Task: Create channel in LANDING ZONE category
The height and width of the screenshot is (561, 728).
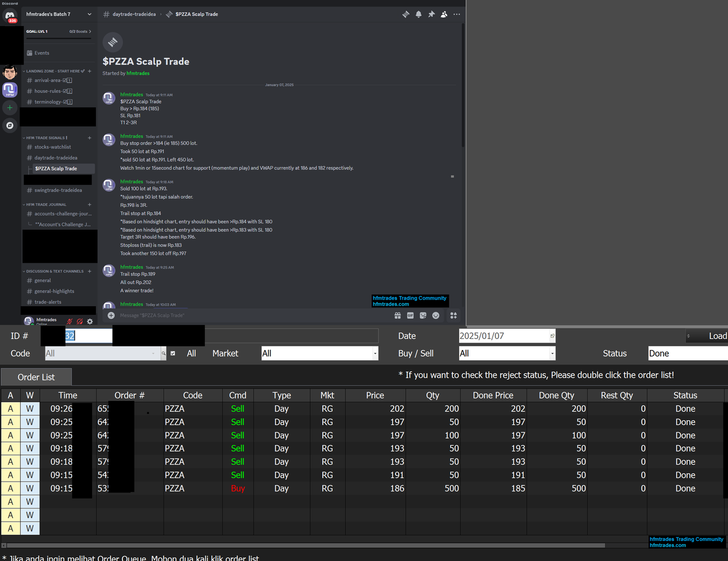Action: pos(89,71)
